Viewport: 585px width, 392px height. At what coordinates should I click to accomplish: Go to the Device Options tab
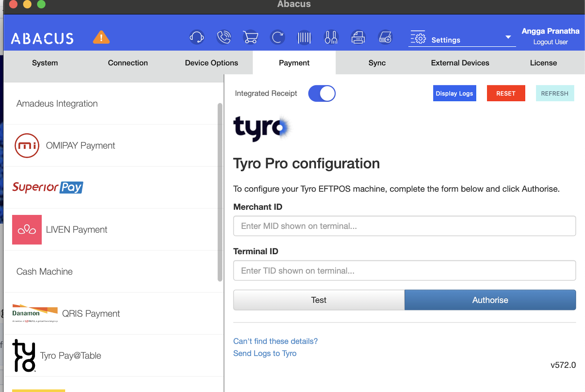tap(211, 63)
